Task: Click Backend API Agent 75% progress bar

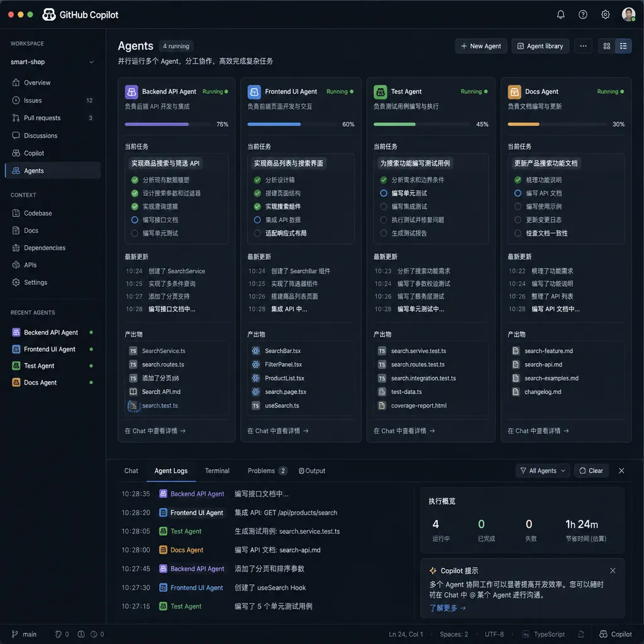Action: pyautogui.click(x=168, y=124)
